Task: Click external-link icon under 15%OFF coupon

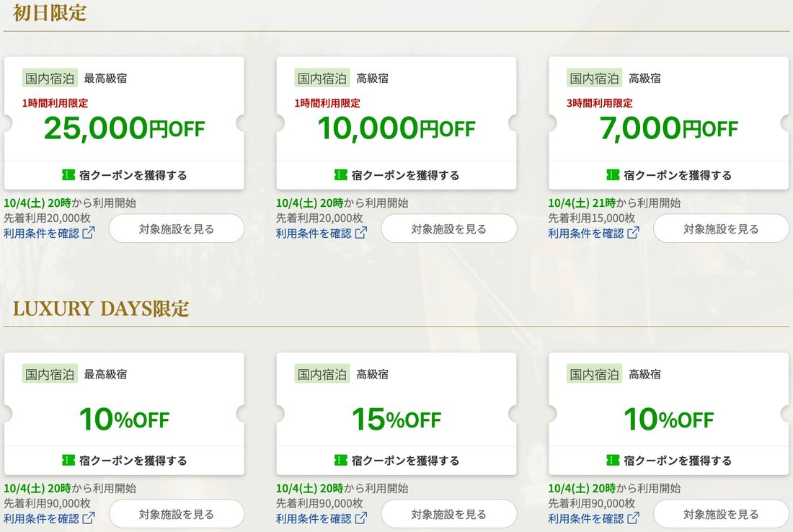Action: click(361, 518)
